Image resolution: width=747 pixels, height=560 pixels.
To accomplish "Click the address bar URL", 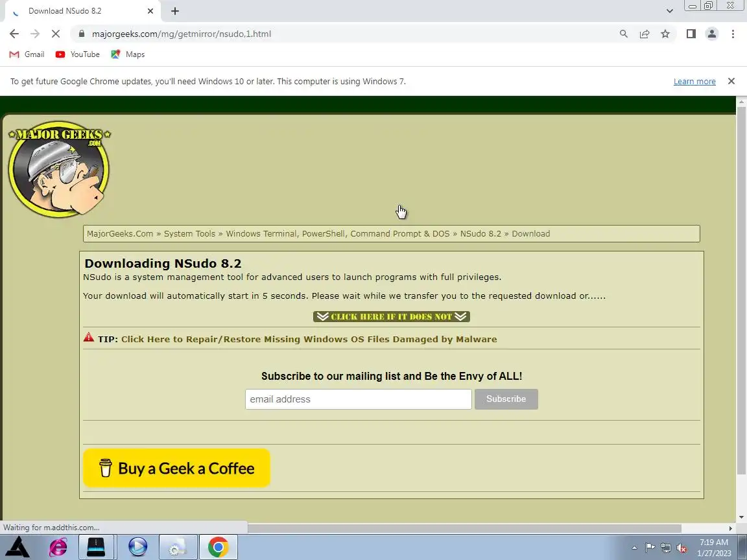I will pyautogui.click(x=182, y=34).
